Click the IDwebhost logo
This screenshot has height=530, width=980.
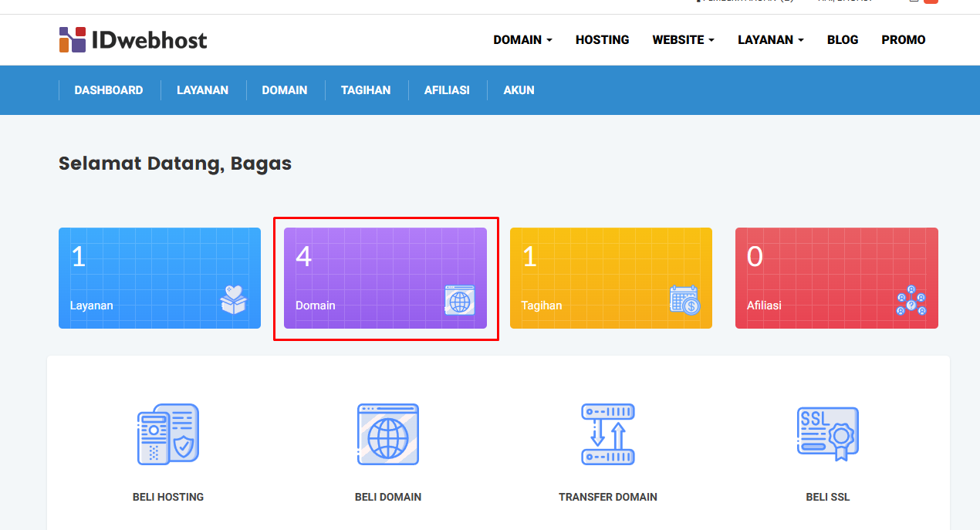coord(133,39)
